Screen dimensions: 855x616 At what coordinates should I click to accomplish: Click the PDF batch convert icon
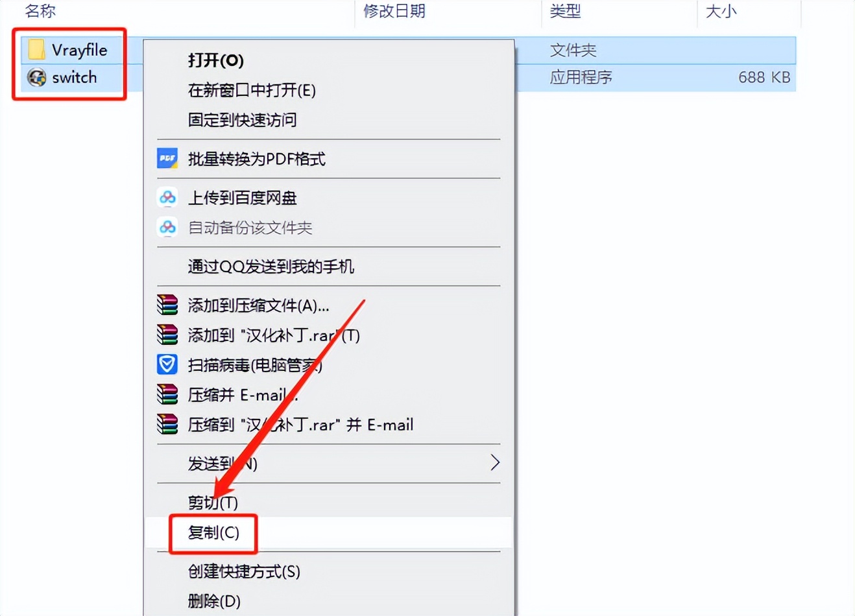point(167,158)
